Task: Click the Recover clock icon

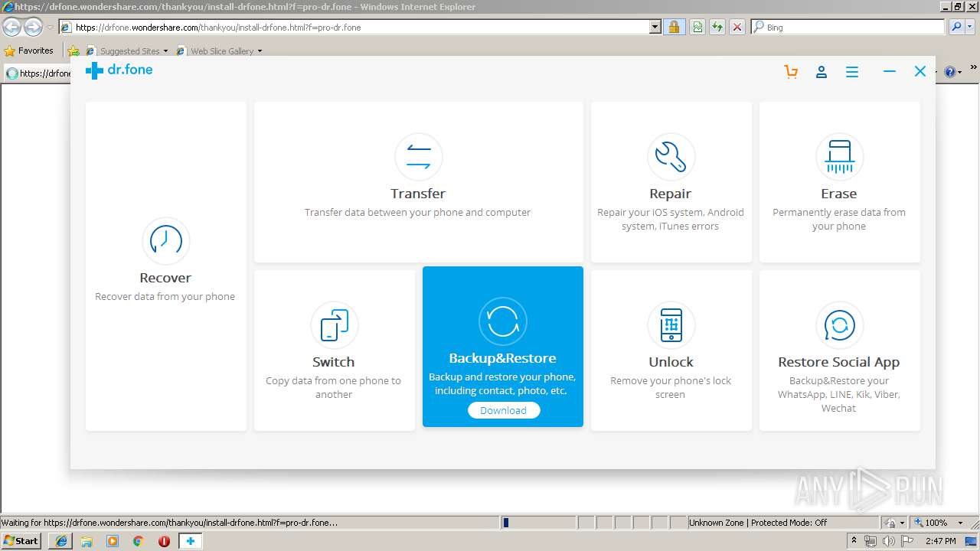Action: [165, 240]
